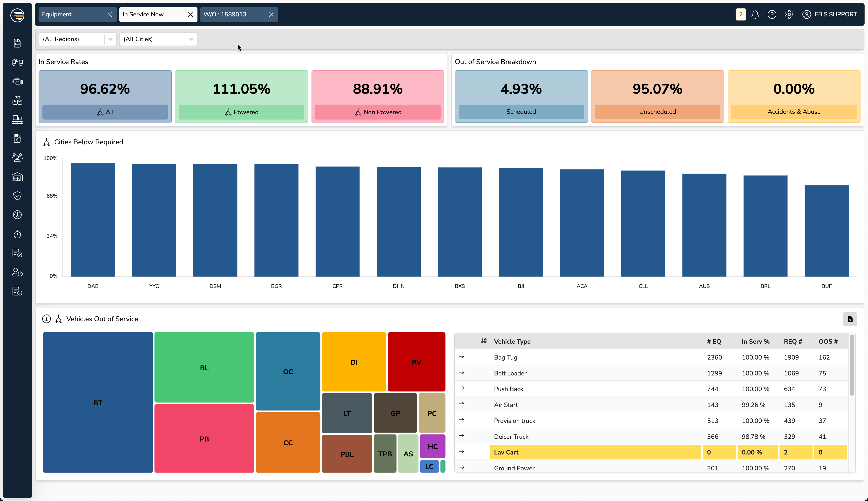Export vehicles table to Excel file
This screenshot has height=501, width=868.
[x=850, y=319]
